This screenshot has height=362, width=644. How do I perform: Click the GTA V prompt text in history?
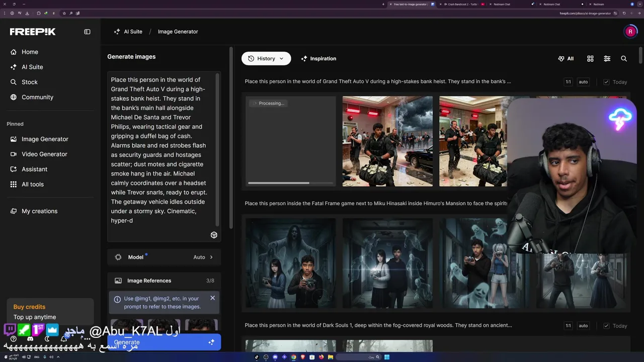click(378, 81)
